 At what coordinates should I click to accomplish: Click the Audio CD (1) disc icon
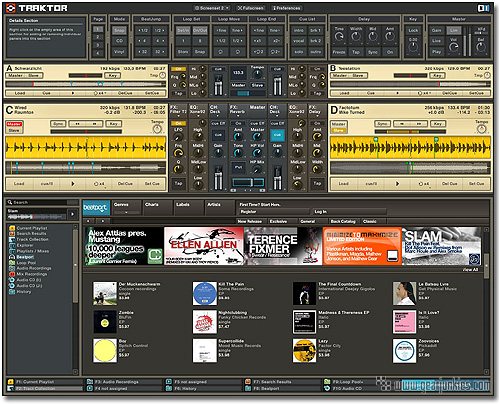[x=12, y=280]
